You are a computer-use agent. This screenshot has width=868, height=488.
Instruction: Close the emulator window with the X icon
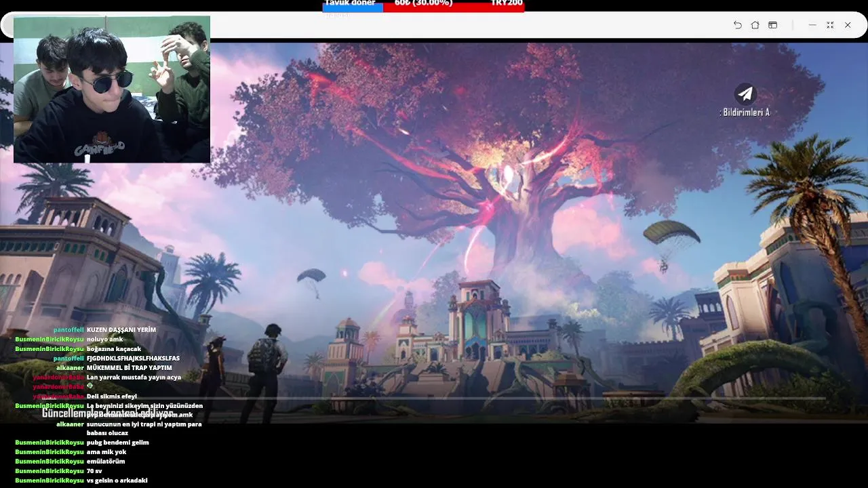point(848,25)
